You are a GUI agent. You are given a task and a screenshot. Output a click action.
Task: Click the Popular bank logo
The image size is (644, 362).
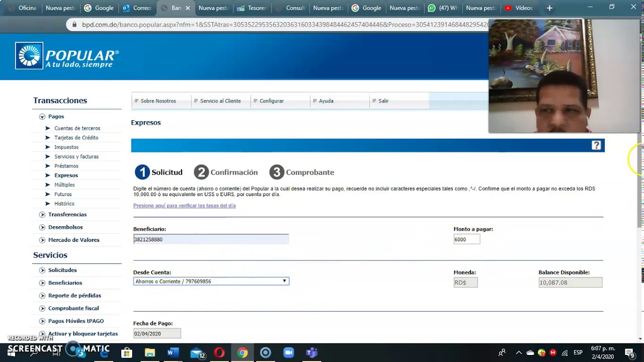tap(67, 55)
